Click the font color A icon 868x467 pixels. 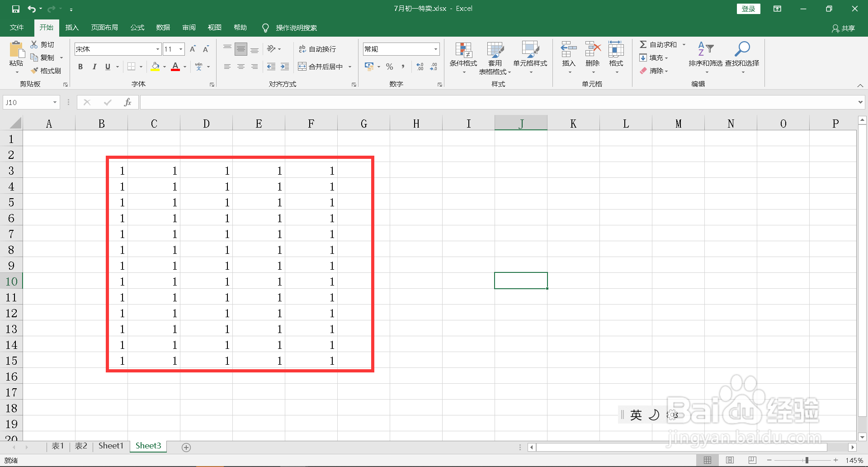point(175,67)
